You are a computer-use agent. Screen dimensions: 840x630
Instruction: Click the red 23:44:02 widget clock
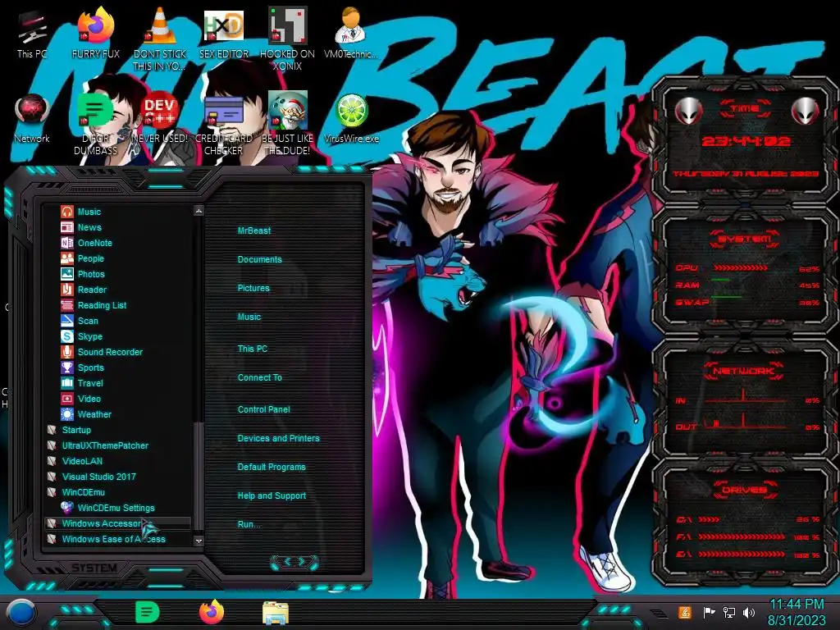[746, 141]
